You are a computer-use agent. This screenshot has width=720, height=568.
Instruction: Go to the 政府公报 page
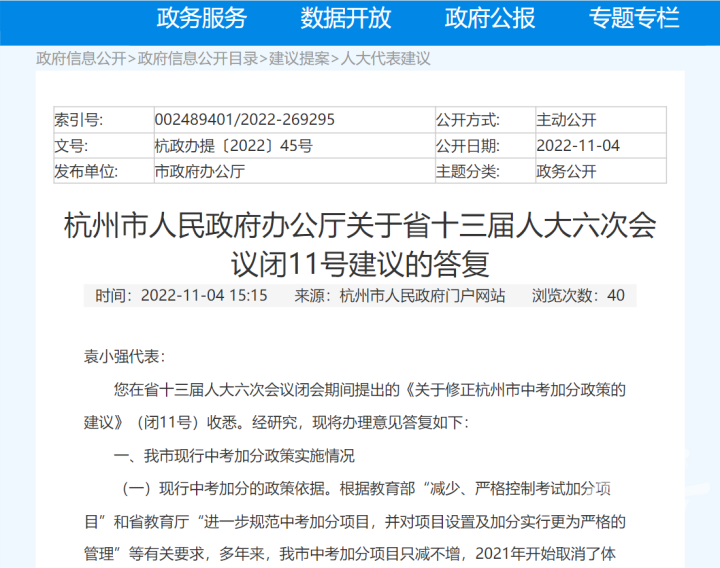point(490,18)
